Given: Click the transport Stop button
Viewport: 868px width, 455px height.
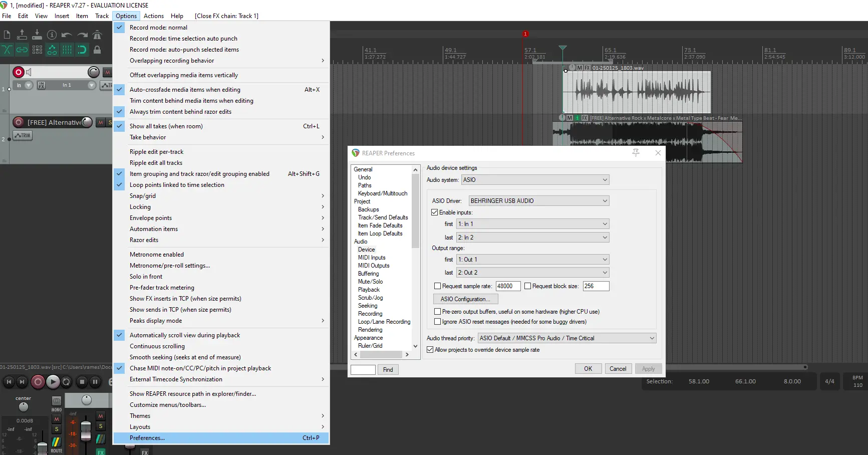Looking at the screenshot, I should (82, 382).
